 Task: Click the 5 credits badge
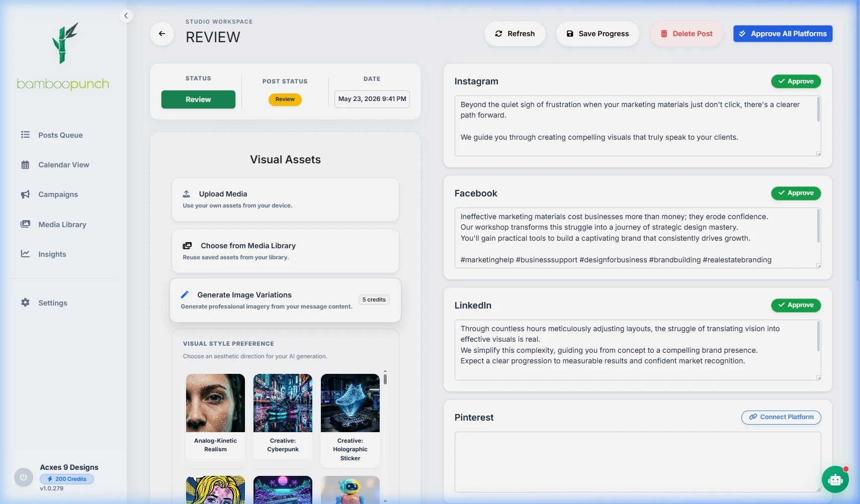tap(374, 299)
